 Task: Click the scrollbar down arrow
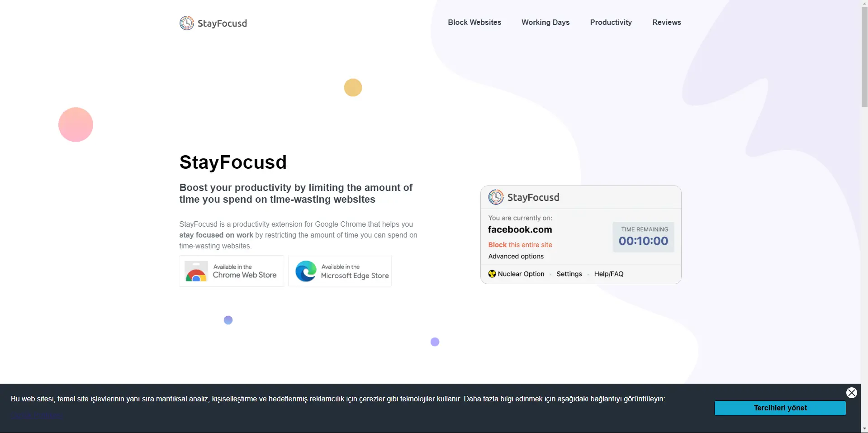click(864, 428)
